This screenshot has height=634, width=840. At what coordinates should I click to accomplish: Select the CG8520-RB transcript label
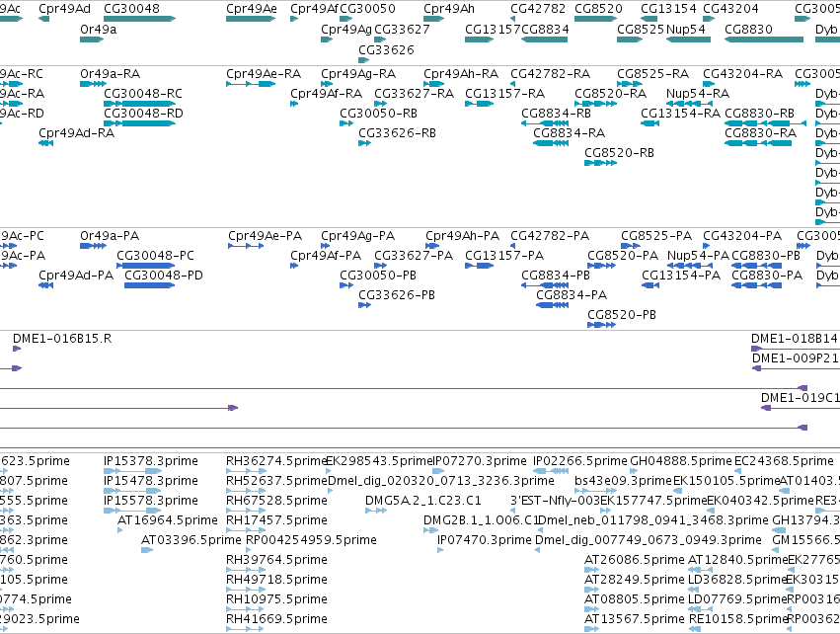tap(619, 153)
